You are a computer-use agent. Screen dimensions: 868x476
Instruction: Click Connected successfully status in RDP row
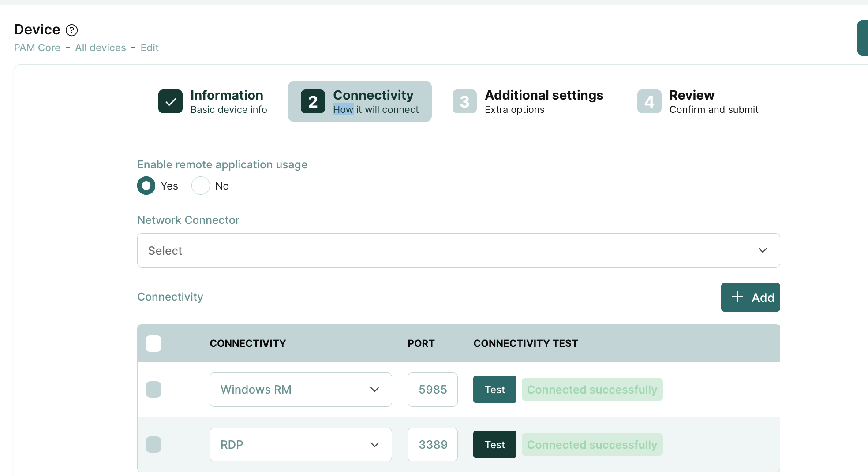tap(592, 444)
